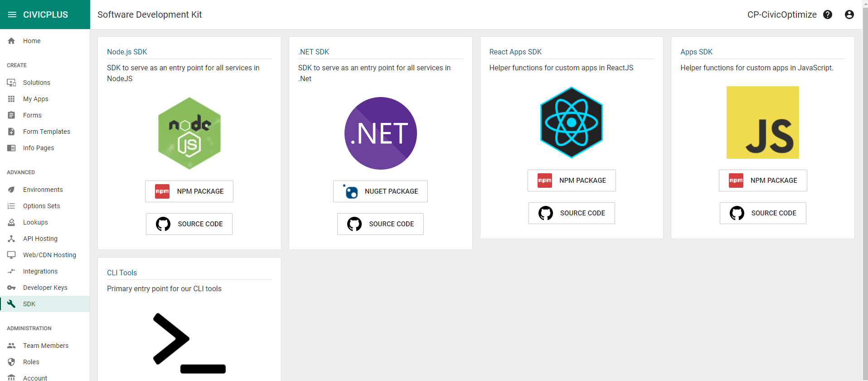
Task: Click the Info Pages icon
Action: pyautogui.click(x=11, y=148)
